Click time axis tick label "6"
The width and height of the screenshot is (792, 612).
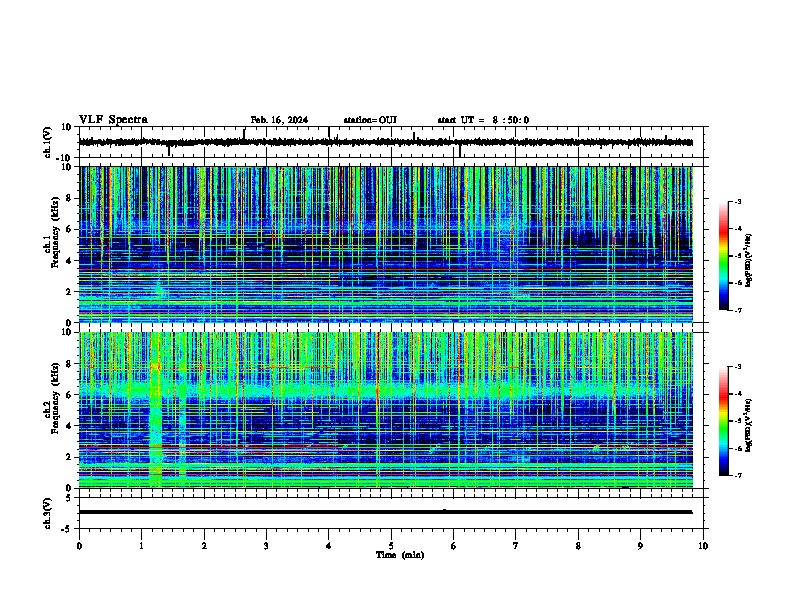[454, 546]
